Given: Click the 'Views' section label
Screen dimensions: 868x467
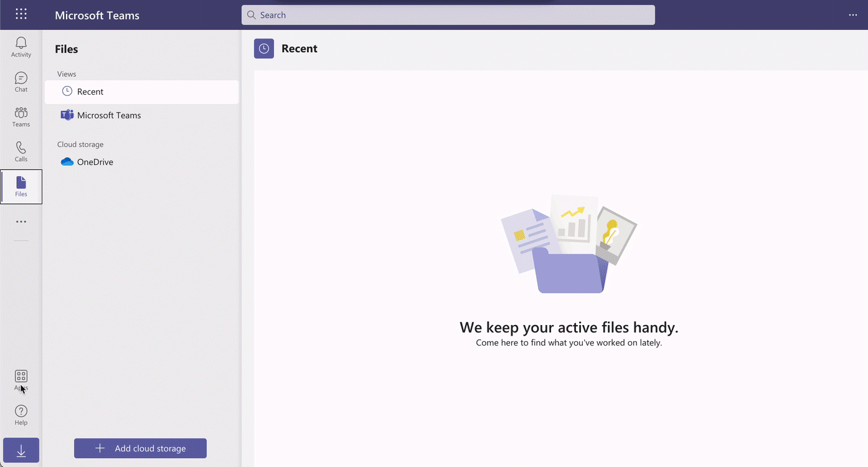Looking at the screenshot, I should click(67, 74).
